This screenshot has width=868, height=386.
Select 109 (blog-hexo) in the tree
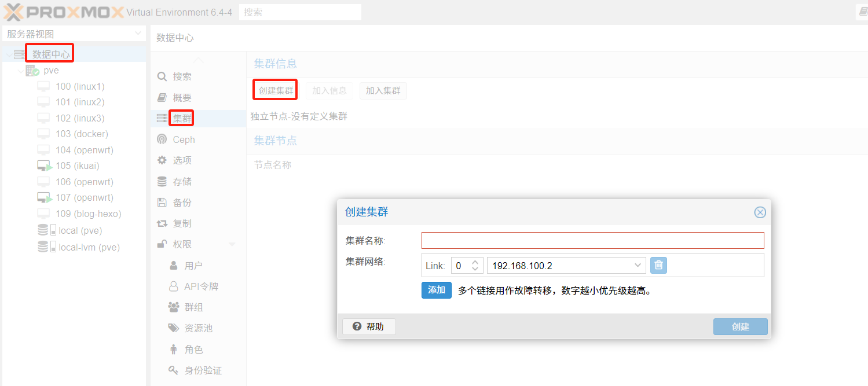coord(88,214)
